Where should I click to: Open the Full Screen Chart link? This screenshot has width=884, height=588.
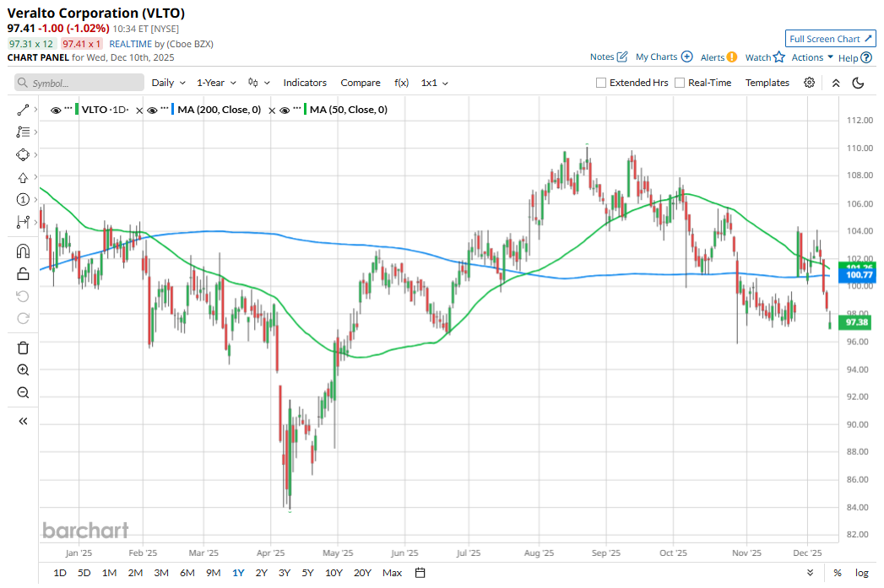[831, 39]
